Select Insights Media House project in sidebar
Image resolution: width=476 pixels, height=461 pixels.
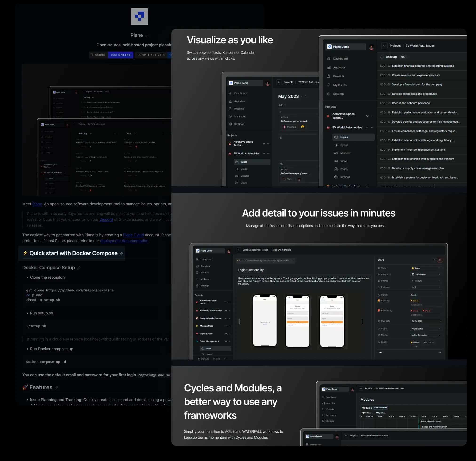[x=210, y=318]
